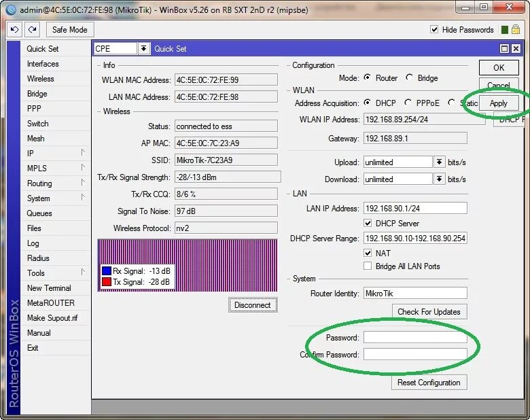The height and width of the screenshot is (420, 530).
Task: Click Exit in sidebar
Action: [x=56, y=348]
